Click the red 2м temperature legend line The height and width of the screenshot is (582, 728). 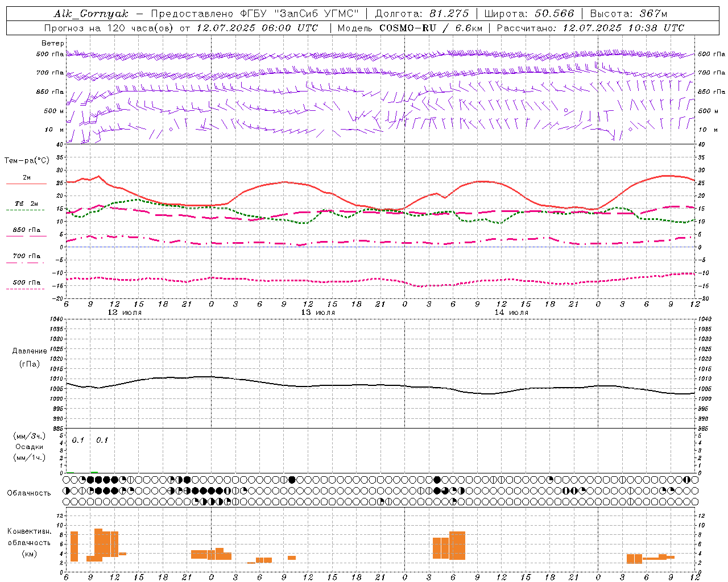[x=26, y=184]
